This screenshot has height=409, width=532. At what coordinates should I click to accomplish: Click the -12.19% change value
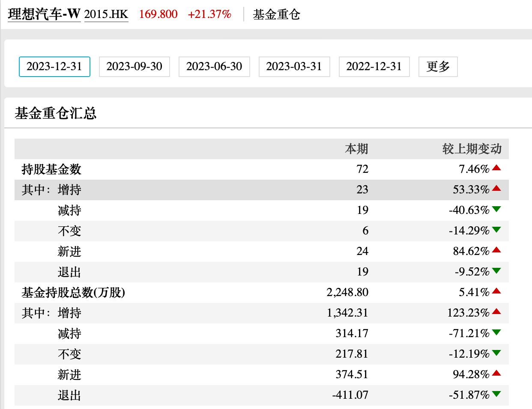pos(469,354)
